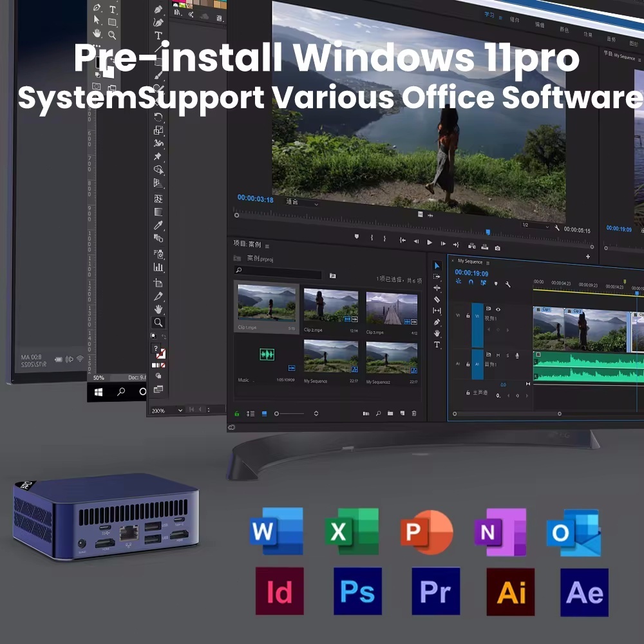Select the Zoom tool in Illustrator's toolbar
Viewport: 644px width, 644px height.
pyautogui.click(x=158, y=323)
